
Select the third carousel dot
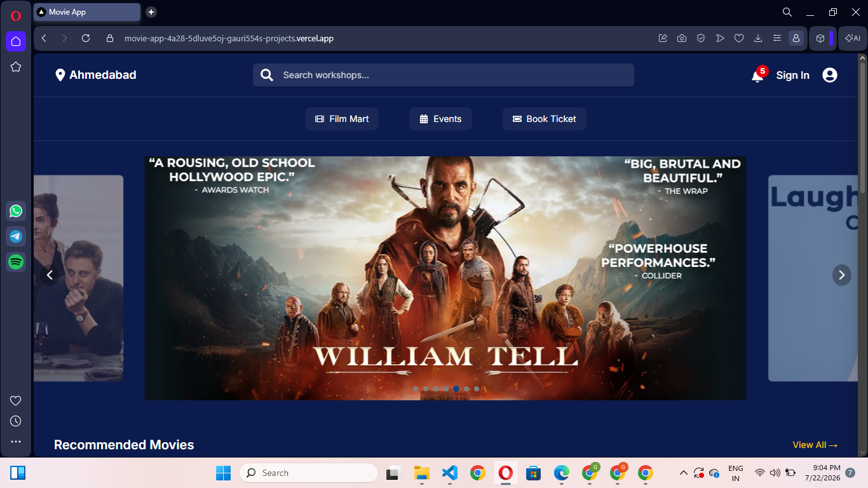(436, 389)
